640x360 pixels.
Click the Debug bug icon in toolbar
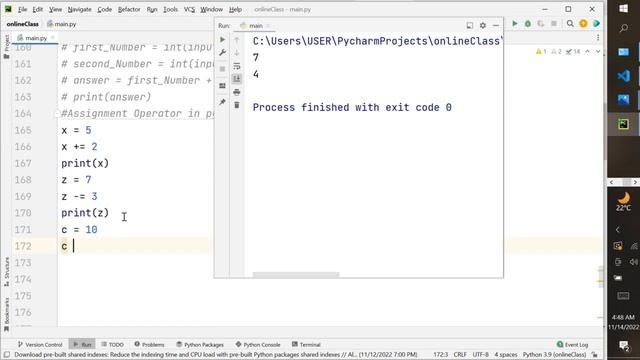[x=528, y=24]
